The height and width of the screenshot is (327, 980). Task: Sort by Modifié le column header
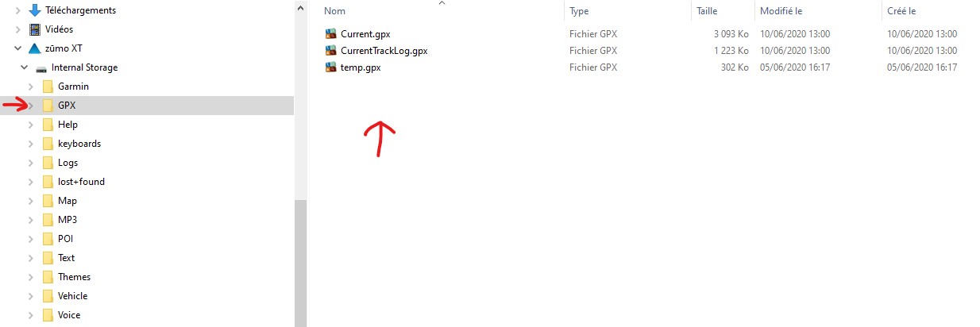click(818, 11)
